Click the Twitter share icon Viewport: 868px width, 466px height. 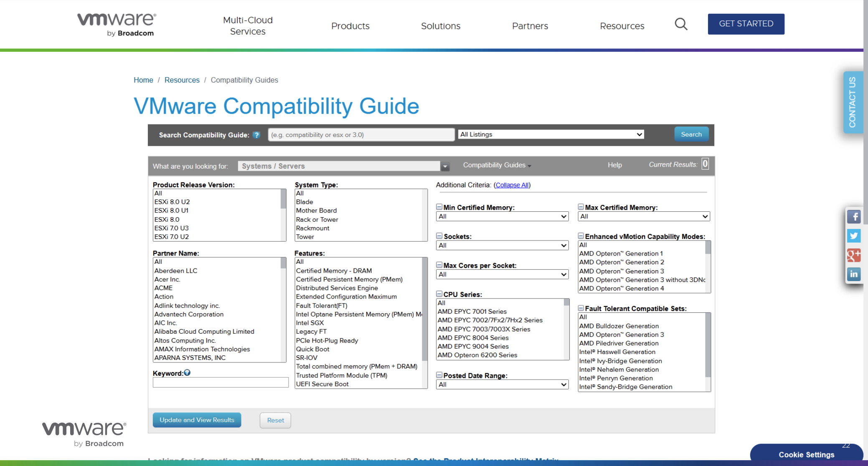point(854,236)
